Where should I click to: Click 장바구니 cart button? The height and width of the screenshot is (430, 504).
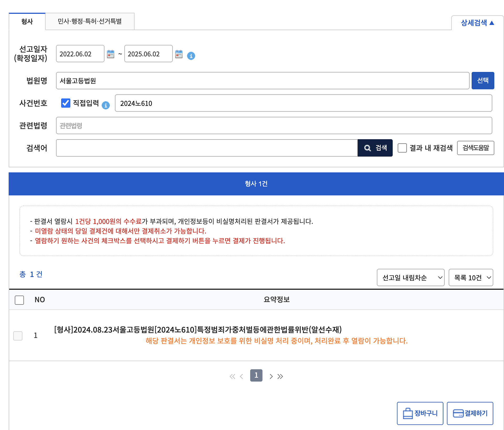coord(420,413)
